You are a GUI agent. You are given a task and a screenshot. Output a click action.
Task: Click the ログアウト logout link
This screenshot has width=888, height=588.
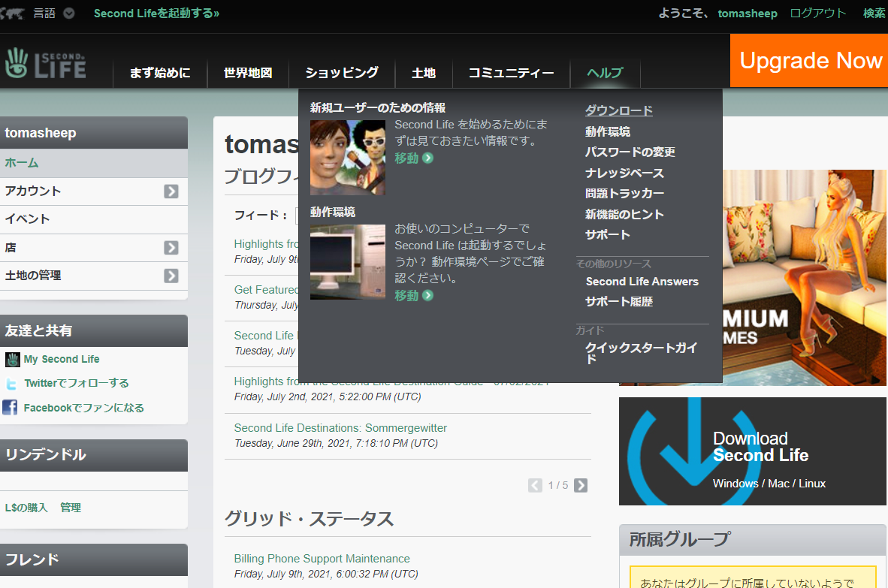click(818, 13)
